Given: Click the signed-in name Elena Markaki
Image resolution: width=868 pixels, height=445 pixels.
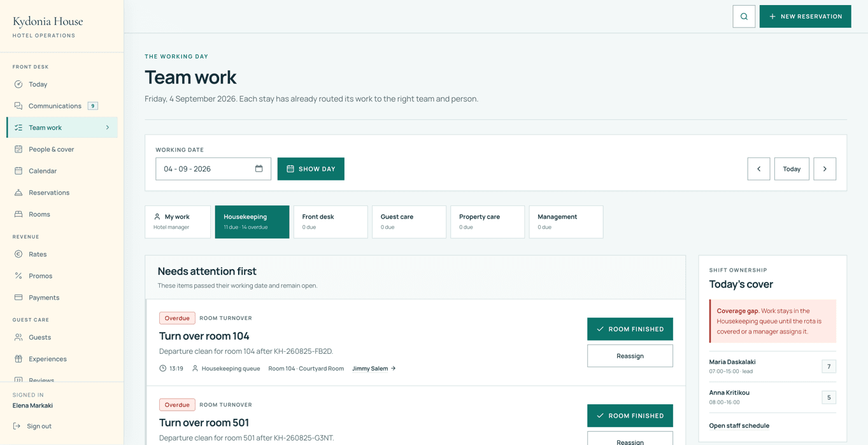Looking at the screenshot, I should (x=32, y=405).
